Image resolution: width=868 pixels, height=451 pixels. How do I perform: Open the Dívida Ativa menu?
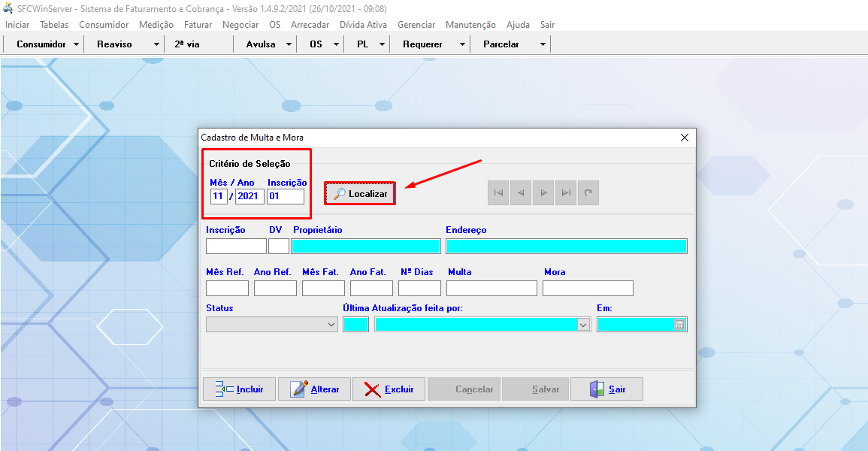point(363,25)
